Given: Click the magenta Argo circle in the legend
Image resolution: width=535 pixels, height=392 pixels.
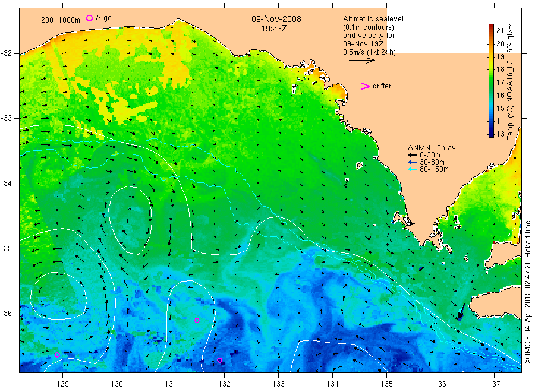Looking at the screenshot, I should coord(89,18).
